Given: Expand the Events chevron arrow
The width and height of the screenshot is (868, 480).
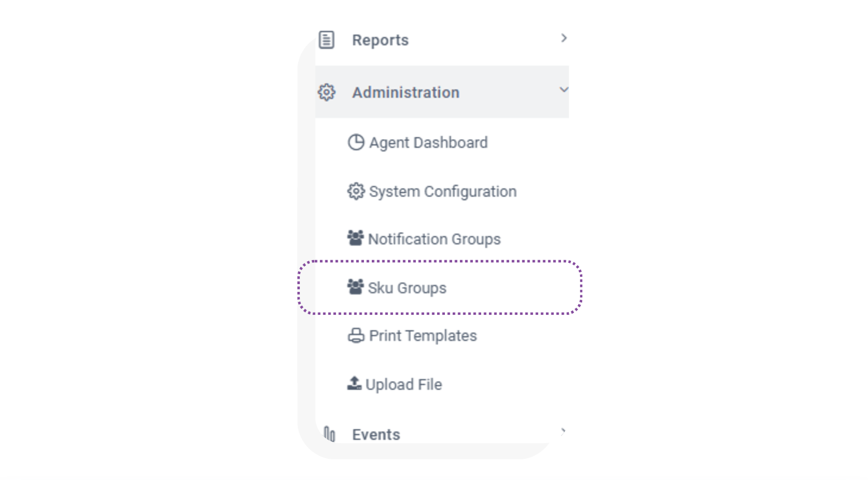Looking at the screenshot, I should coord(563,431).
